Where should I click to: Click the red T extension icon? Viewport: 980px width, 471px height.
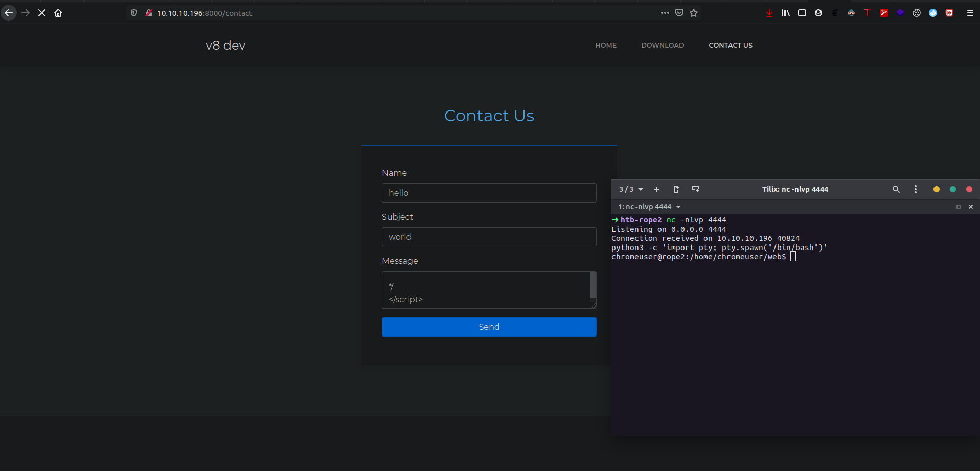click(x=868, y=13)
